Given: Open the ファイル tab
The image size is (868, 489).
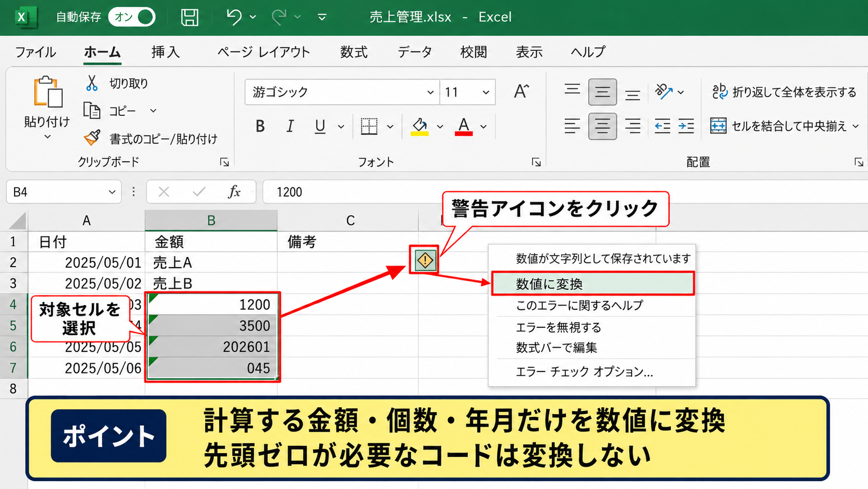Looking at the screenshot, I should 35,52.
